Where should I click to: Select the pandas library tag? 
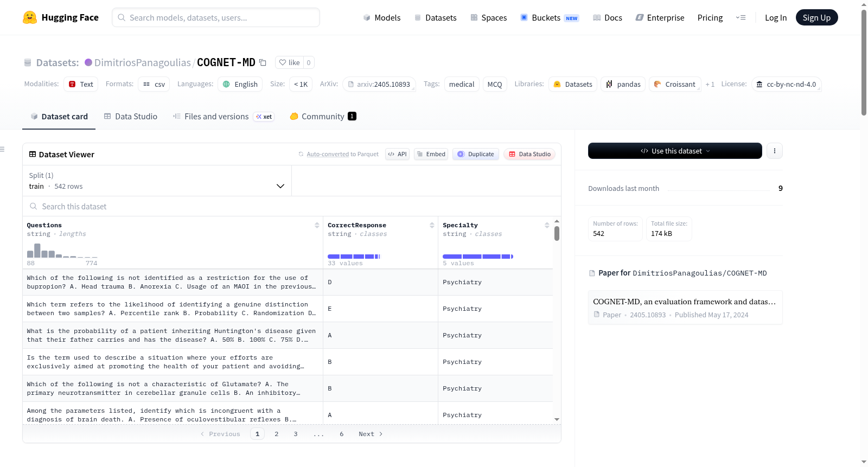coord(623,84)
